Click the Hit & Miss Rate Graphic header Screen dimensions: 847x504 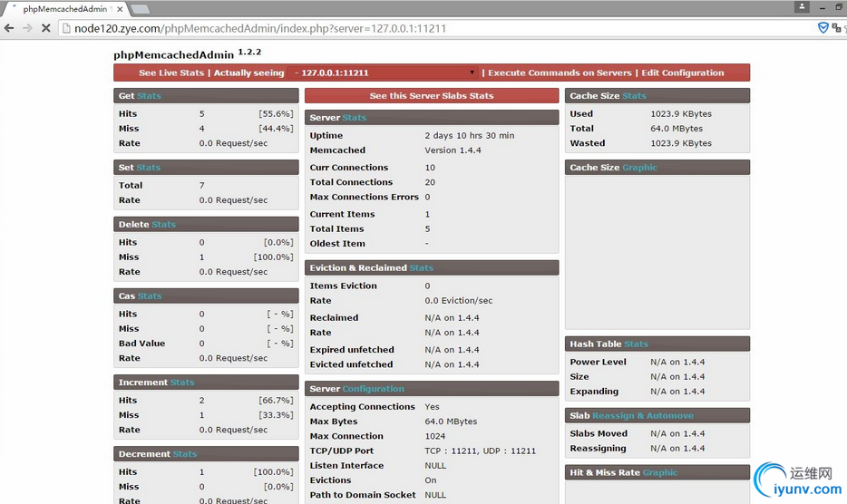pos(657,472)
